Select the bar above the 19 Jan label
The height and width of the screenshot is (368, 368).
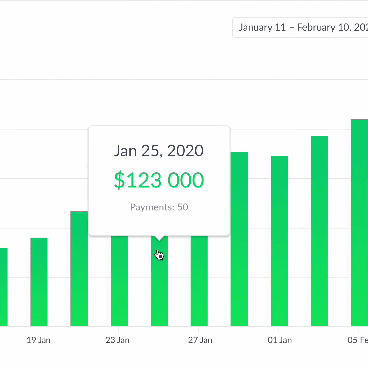[39, 282]
